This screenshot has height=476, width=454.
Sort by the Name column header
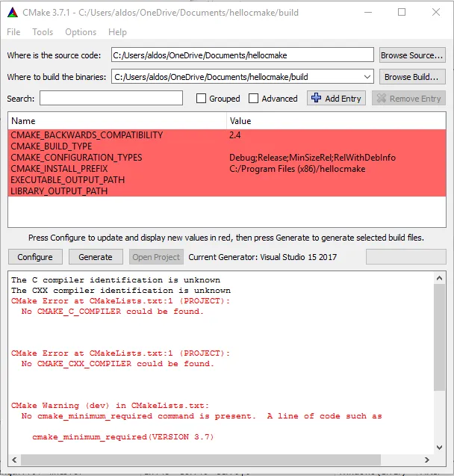tap(117, 121)
